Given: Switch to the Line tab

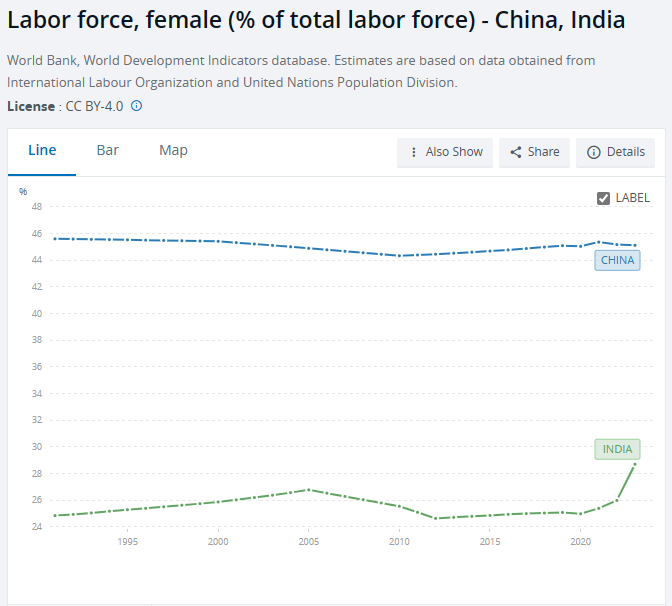Looking at the screenshot, I should pos(42,151).
